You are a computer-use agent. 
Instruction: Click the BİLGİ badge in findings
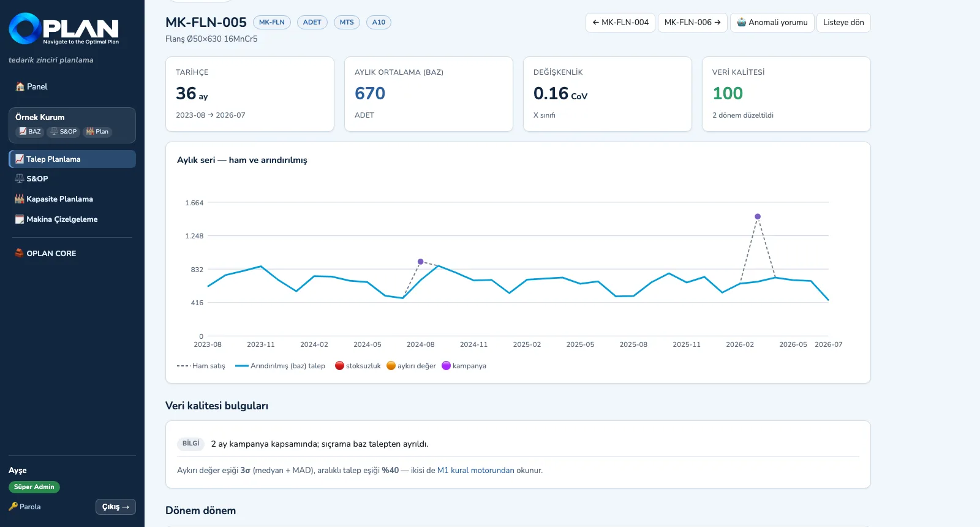tap(191, 444)
